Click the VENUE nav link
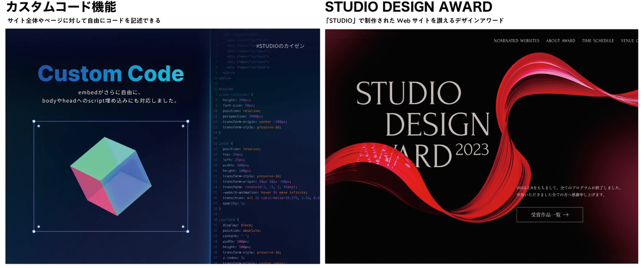 pyautogui.click(x=630, y=41)
